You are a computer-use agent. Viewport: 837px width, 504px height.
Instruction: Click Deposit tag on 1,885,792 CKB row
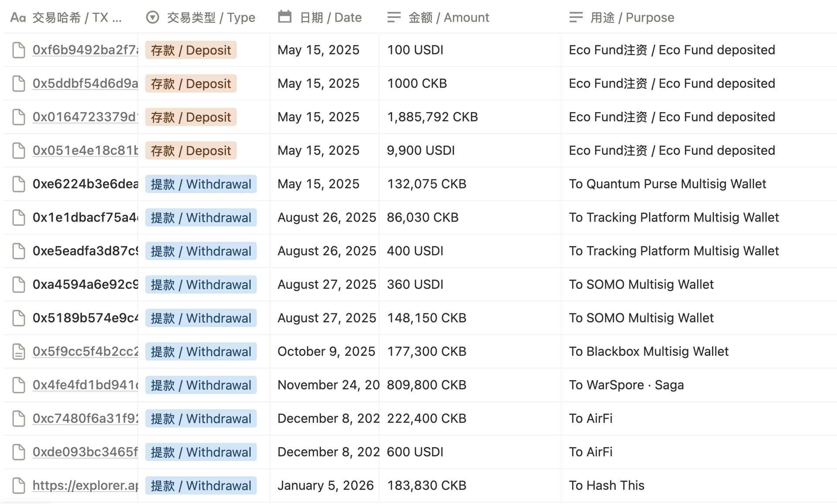tap(191, 117)
